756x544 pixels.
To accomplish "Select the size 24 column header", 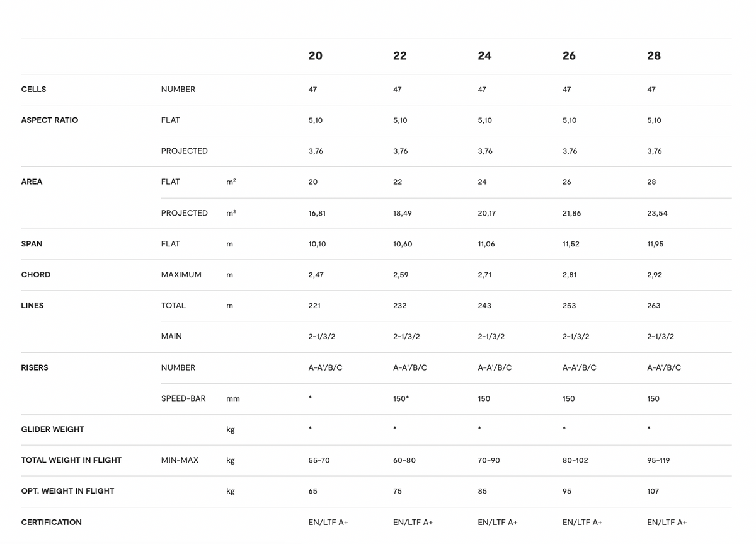I will [x=484, y=55].
